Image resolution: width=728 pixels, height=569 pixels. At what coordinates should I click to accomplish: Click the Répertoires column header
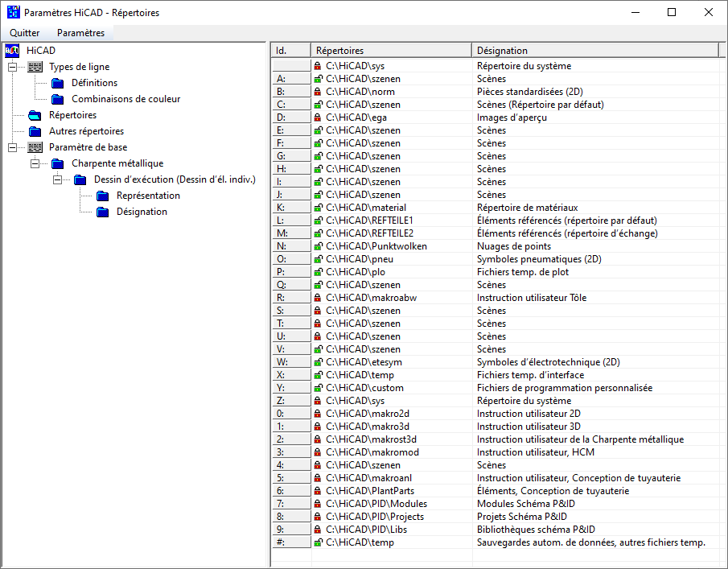coord(391,50)
